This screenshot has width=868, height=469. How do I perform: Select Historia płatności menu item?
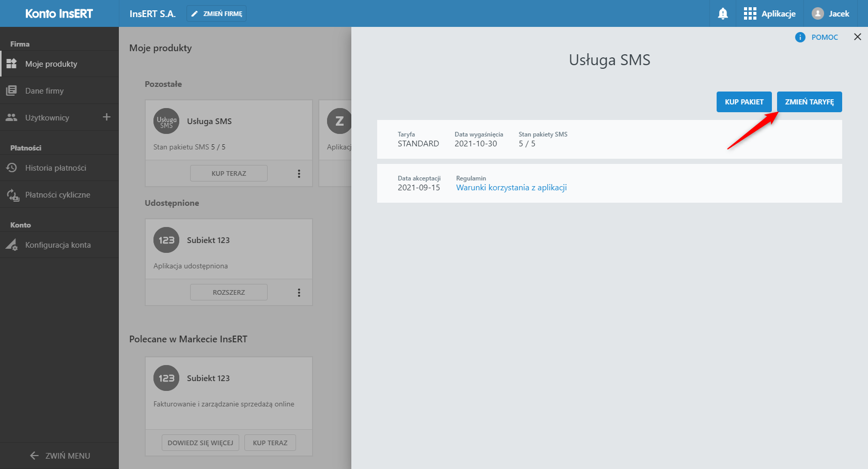[x=59, y=168]
